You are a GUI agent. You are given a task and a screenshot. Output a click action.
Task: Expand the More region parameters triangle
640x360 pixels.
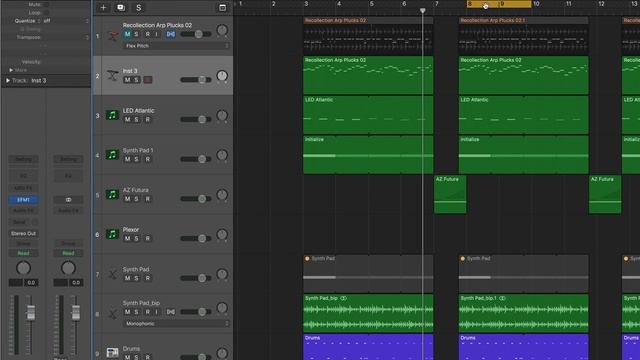[x=11, y=70]
